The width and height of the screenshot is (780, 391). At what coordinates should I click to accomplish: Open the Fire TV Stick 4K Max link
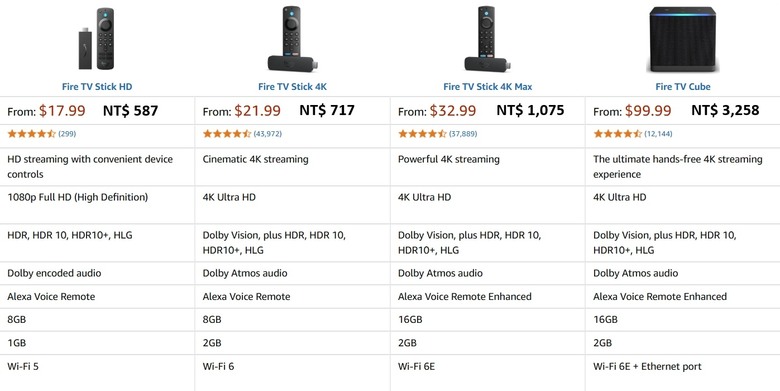tap(488, 87)
